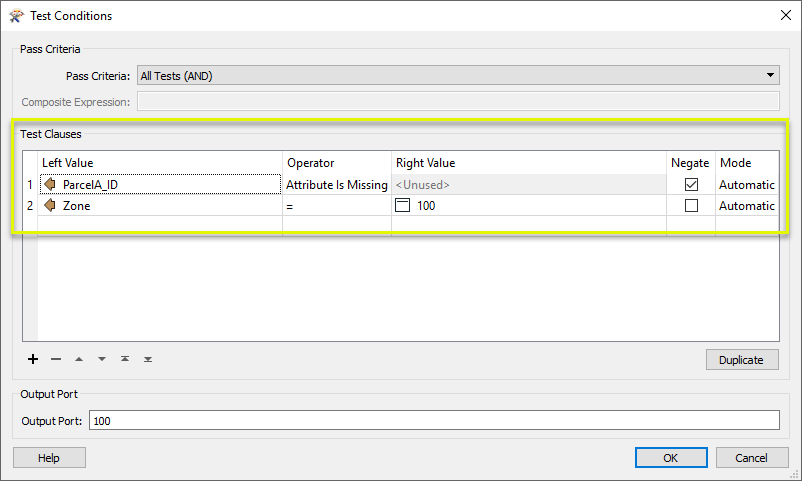This screenshot has height=481, width=802.
Task: Select the Attribute Is Missing operator cell
Action: click(x=337, y=184)
